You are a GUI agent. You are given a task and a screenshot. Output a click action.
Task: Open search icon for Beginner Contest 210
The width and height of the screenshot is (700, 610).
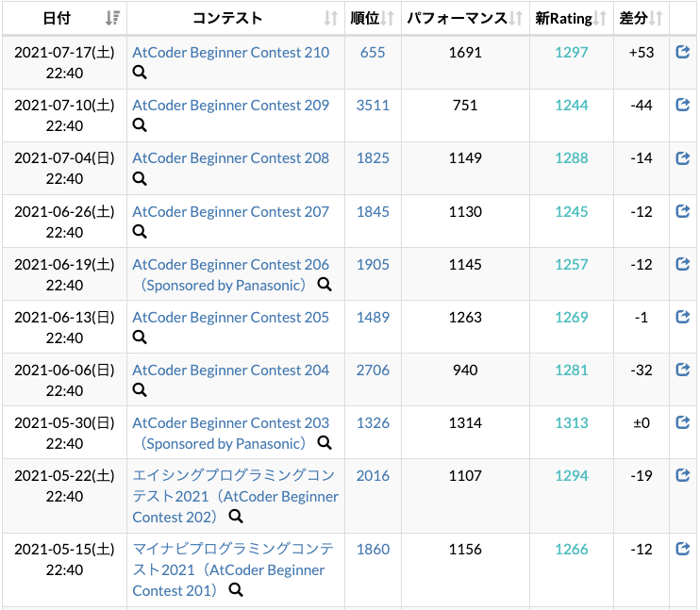(140, 73)
